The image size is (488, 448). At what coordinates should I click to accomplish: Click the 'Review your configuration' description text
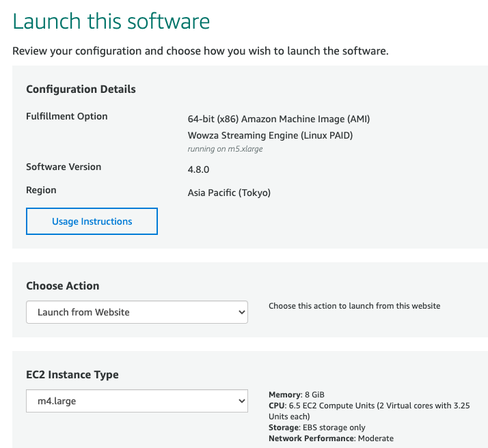coord(200,51)
